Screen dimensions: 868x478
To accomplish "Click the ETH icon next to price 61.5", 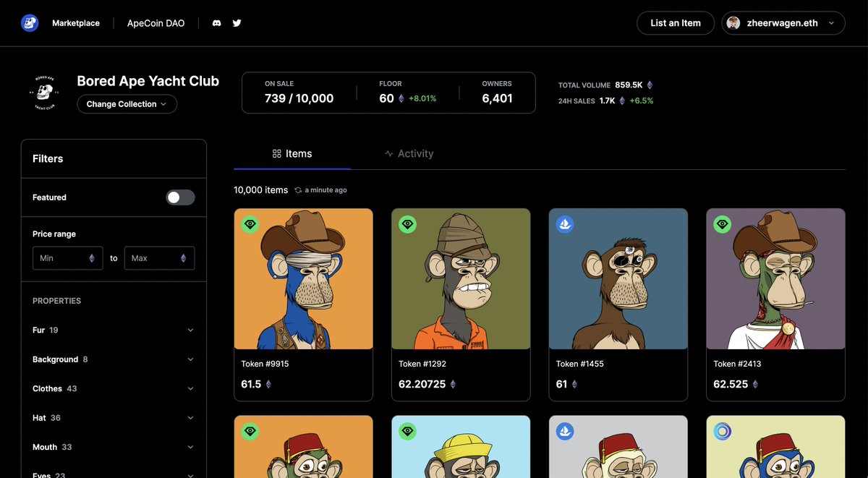I will point(268,384).
